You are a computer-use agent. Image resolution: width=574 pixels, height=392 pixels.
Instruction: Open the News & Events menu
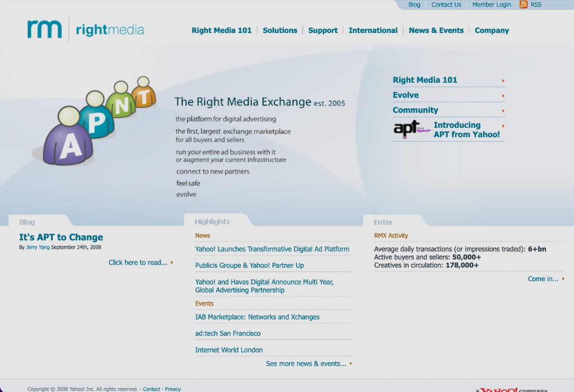point(436,30)
